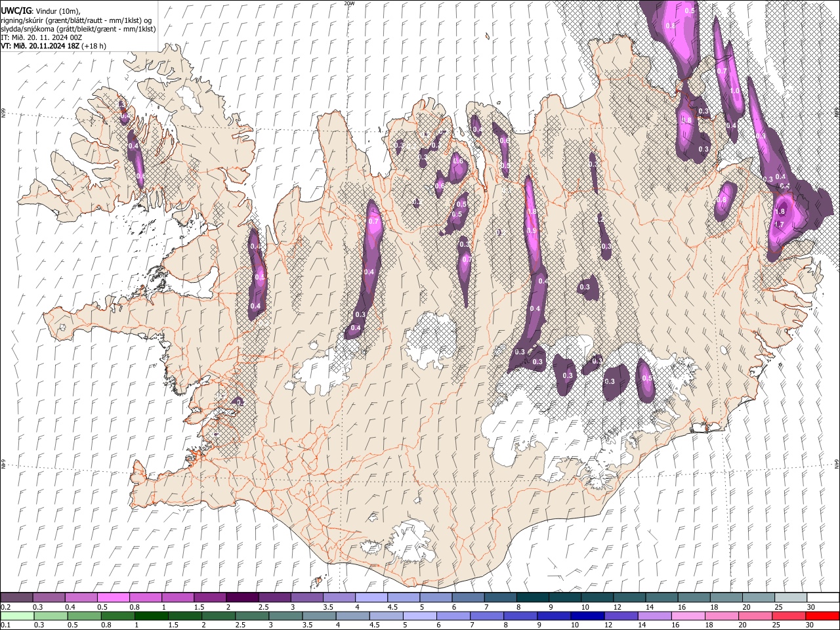840x630 pixels.
Task: Click the '30' label on the upper snow scale
Action: (810, 607)
